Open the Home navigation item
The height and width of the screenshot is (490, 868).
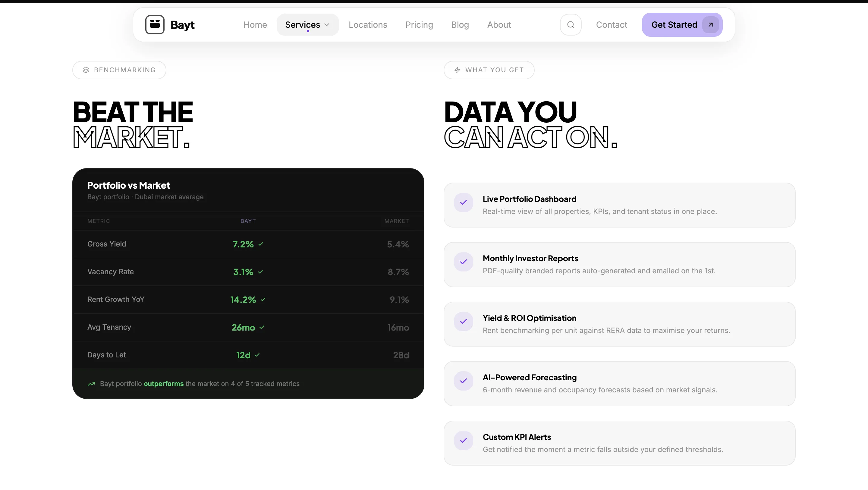point(255,24)
